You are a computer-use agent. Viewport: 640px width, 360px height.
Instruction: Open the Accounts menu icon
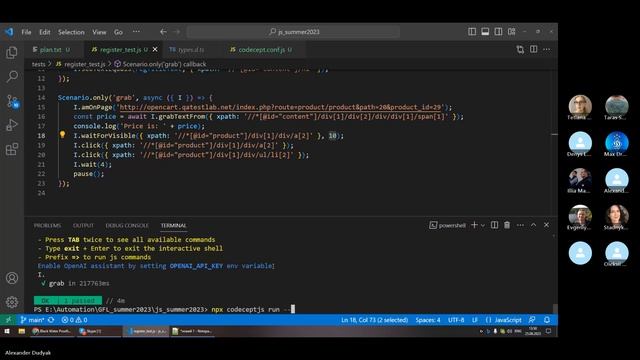coord(12,278)
